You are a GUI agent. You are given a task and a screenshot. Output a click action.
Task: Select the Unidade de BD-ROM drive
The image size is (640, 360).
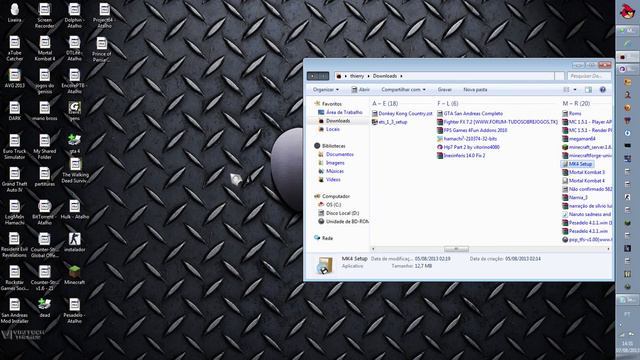click(347, 221)
